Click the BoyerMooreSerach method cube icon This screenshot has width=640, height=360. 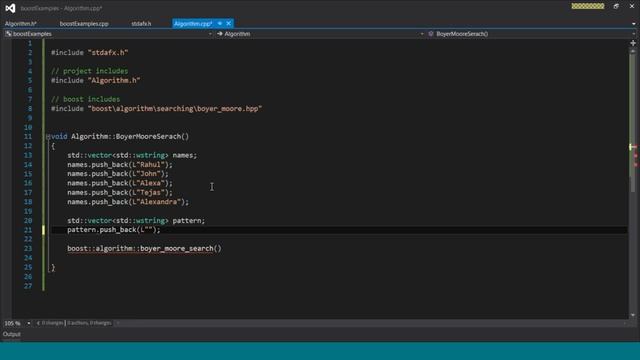pos(431,34)
